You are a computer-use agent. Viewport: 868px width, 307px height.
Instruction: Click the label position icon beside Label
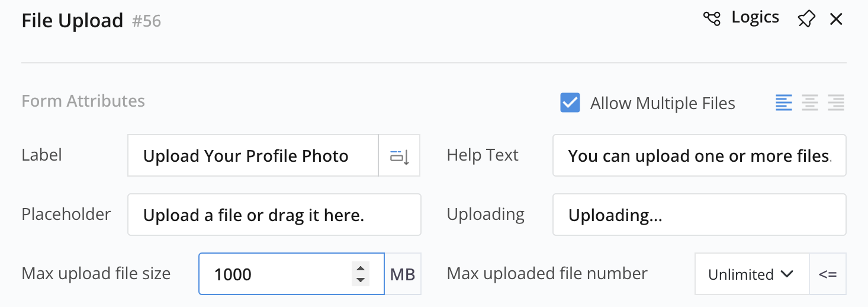coord(399,156)
